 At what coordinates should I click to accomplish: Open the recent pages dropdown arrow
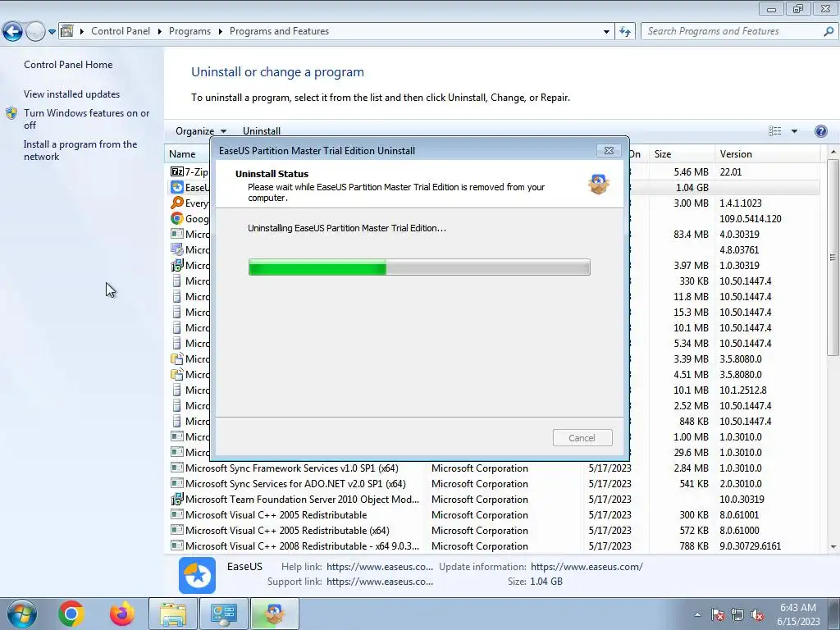pos(52,32)
